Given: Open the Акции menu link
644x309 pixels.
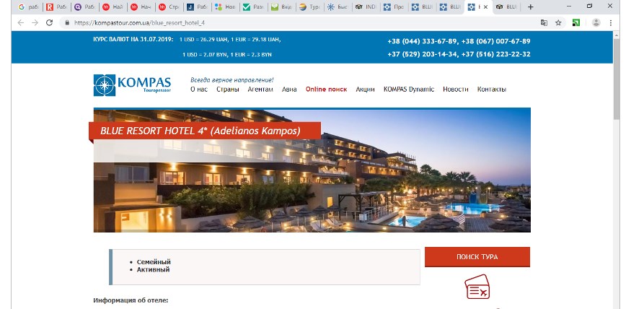Looking at the screenshot, I should [x=365, y=90].
